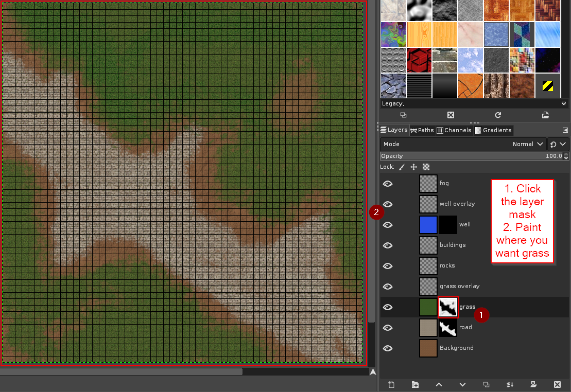Image resolution: width=571 pixels, height=392 pixels.
Task: Create a new layer
Action: click(x=391, y=384)
